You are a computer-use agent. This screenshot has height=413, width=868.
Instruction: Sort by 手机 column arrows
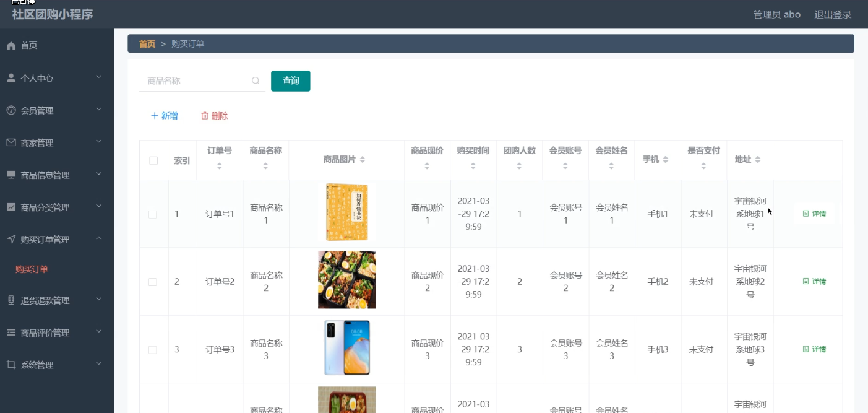pyautogui.click(x=666, y=160)
